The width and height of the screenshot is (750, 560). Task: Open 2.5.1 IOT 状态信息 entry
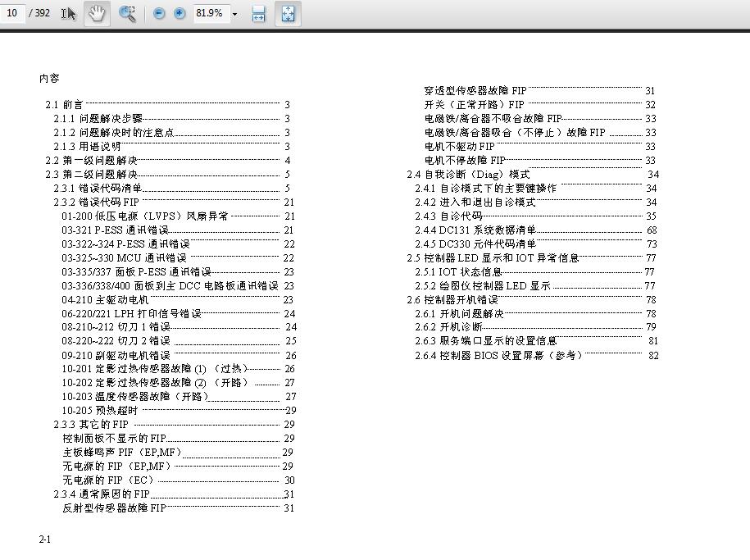(458, 272)
